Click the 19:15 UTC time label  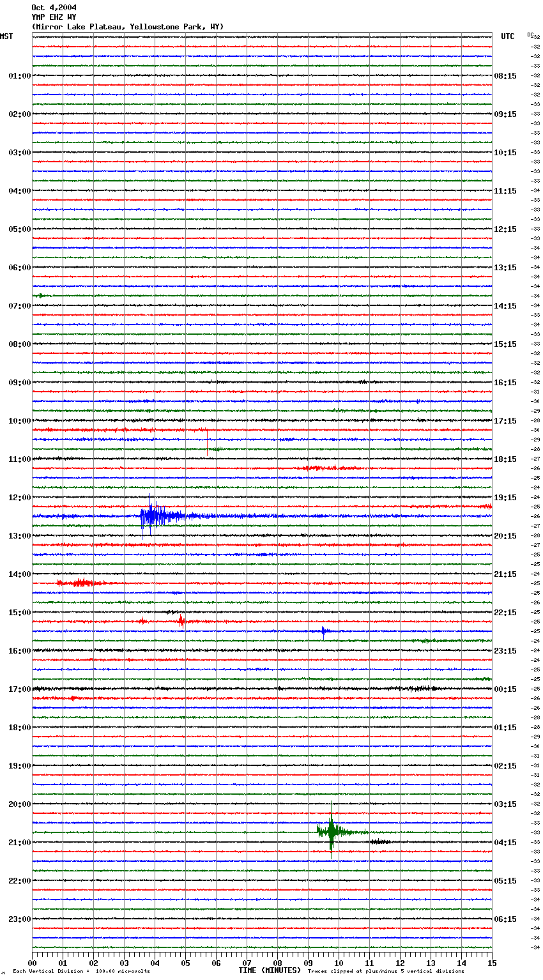pos(505,498)
